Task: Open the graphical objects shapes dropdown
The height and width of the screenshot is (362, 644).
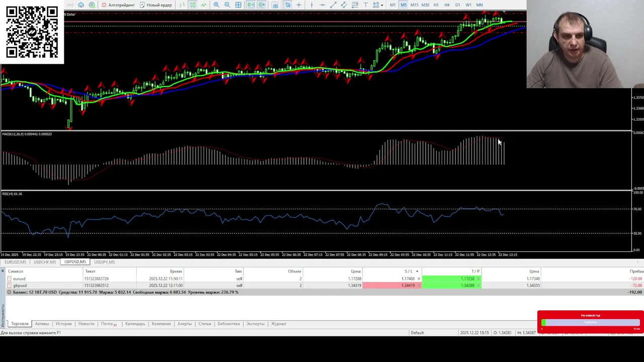Action: pyautogui.click(x=378, y=5)
